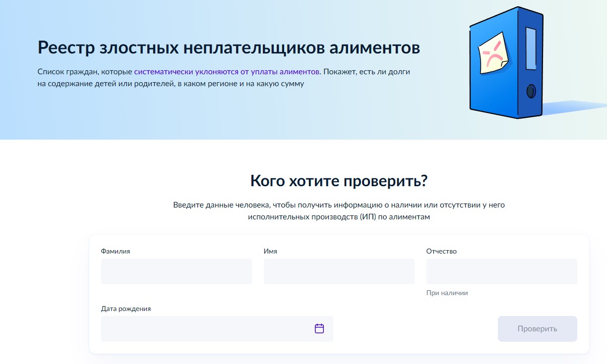Click the blue folder illustration
This screenshot has width=607, height=364.
coord(506,62)
